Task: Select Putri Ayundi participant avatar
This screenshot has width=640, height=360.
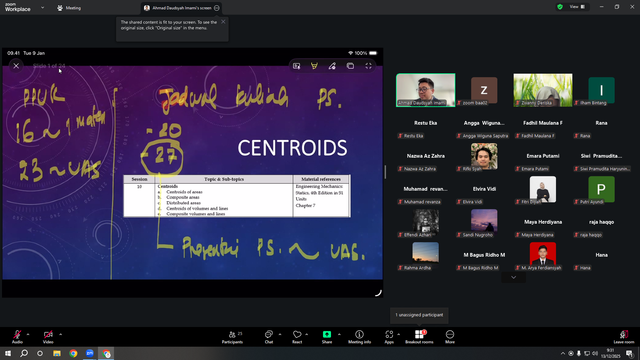Action: pos(601,189)
